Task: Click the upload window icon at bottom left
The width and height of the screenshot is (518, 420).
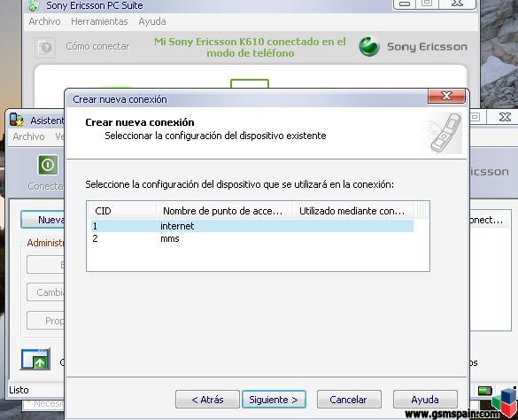Action: (x=35, y=359)
